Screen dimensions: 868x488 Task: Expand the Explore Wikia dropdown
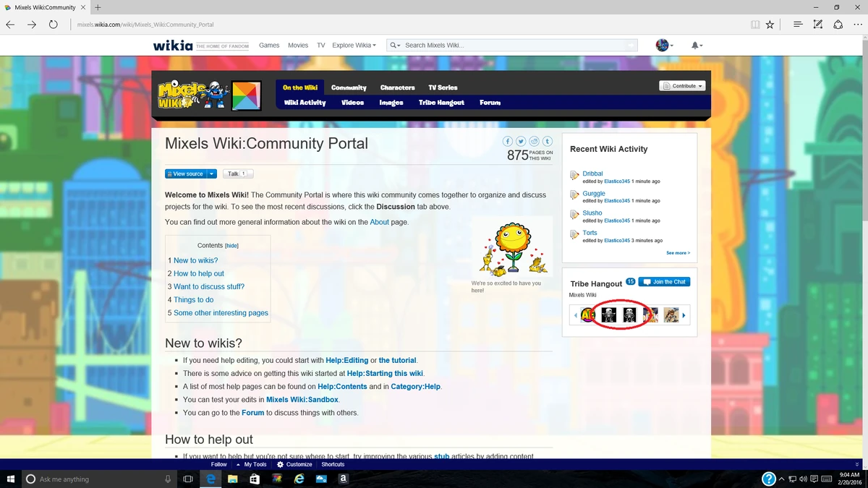354,45
